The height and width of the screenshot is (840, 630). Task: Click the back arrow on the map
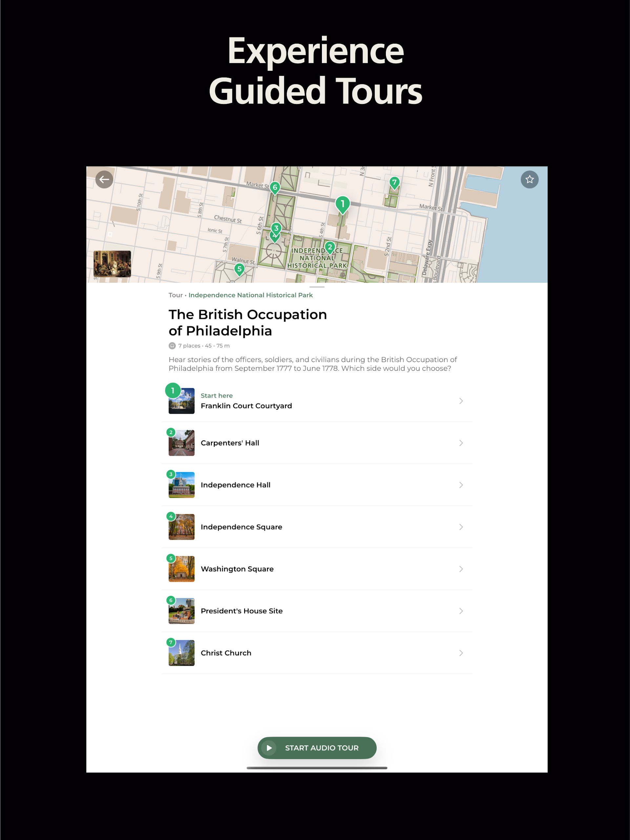click(x=104, y=179)
